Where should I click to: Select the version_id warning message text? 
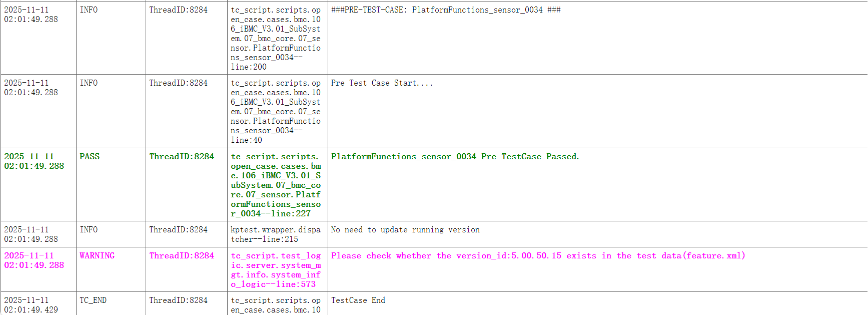point(538,256)
